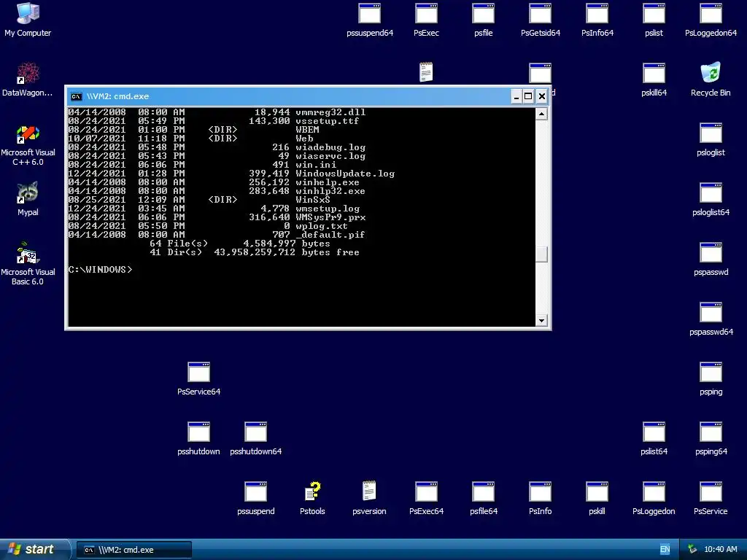Open Pstools help file icon

click(x=312, y=498)
